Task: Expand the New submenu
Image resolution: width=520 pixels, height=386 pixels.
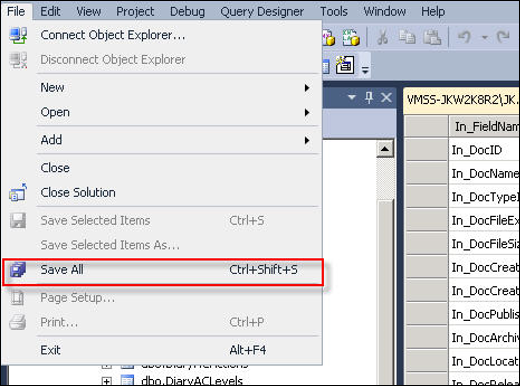Action: click(x=307, y=88)
